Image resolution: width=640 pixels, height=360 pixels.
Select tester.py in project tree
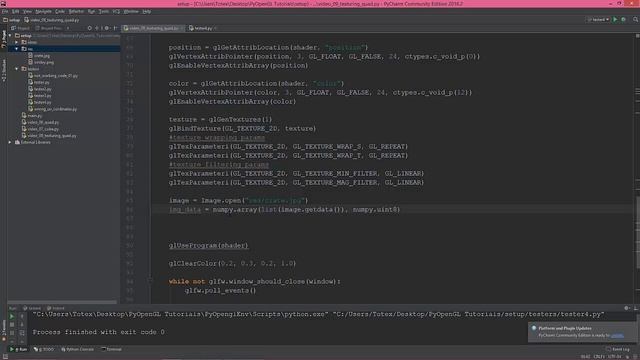[x=39, y=82]
